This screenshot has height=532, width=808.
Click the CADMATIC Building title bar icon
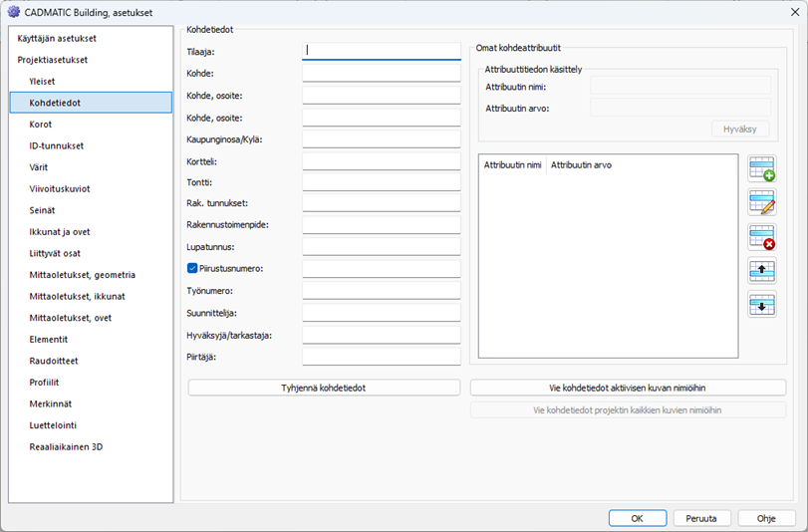(x=13, y=12)
